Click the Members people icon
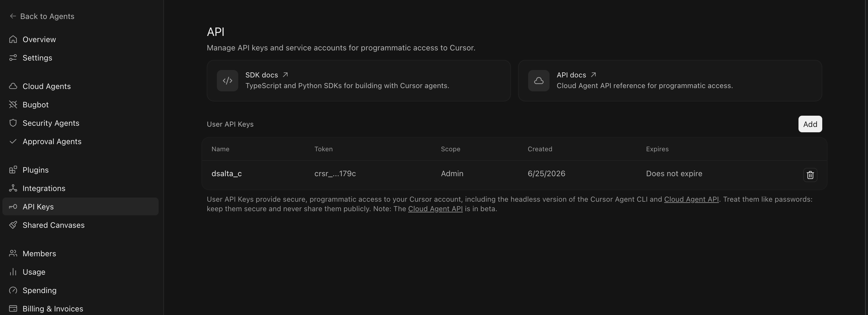The image size is (868, 315). pos(13,253)
